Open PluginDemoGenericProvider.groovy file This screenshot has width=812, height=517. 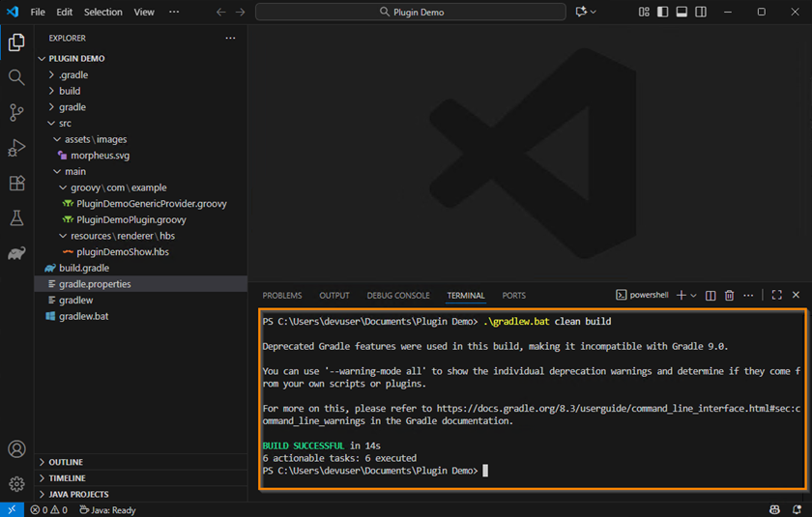141,203
